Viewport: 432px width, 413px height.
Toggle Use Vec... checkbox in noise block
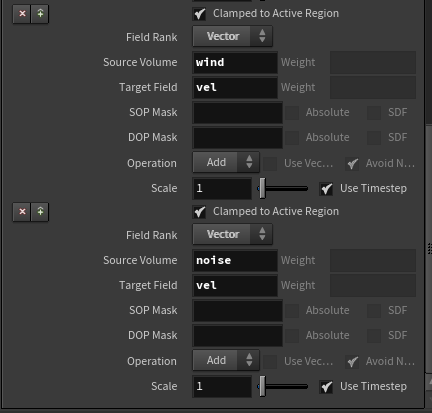point(270,362)
